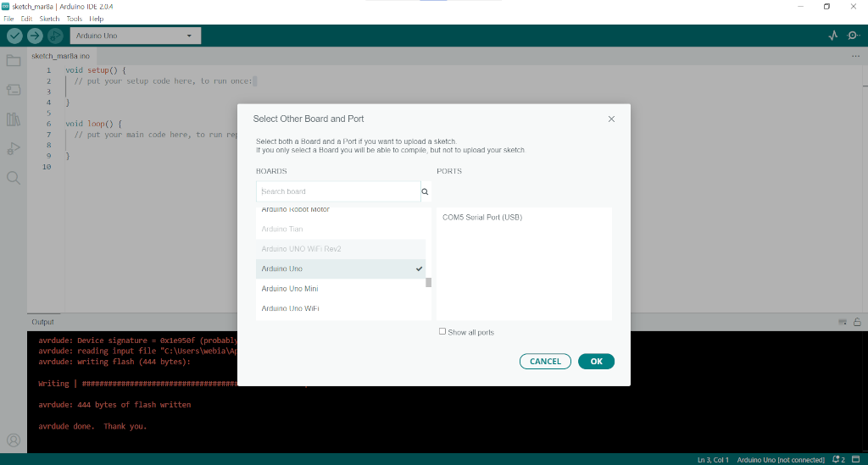Select Arduino UNO WiFi Rev2 board
868x465 pixels.
pos(341,249)
